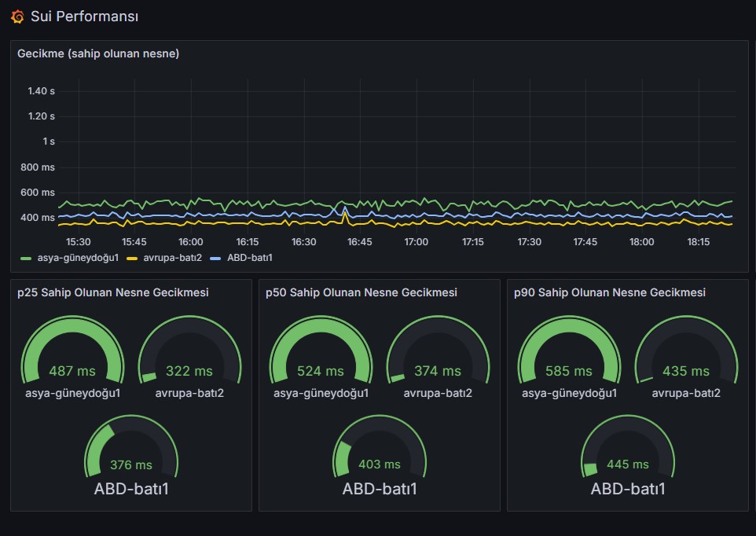This screenshot has height=536, width=756.
Task: Click the 400 ms y-axis label
Action: tap(38, 218)
